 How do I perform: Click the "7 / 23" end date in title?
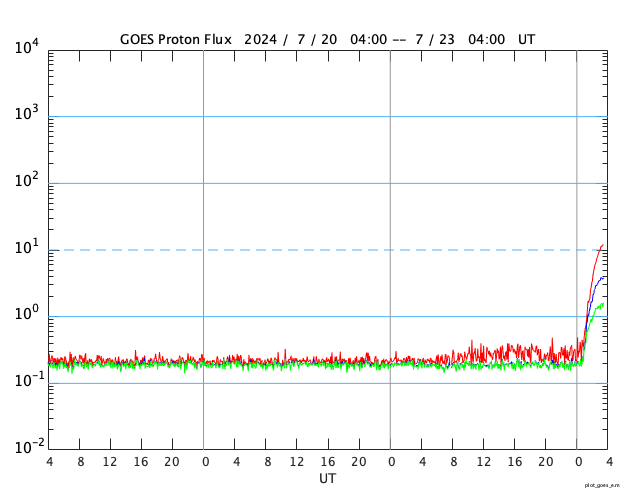[x=435, y=40]
